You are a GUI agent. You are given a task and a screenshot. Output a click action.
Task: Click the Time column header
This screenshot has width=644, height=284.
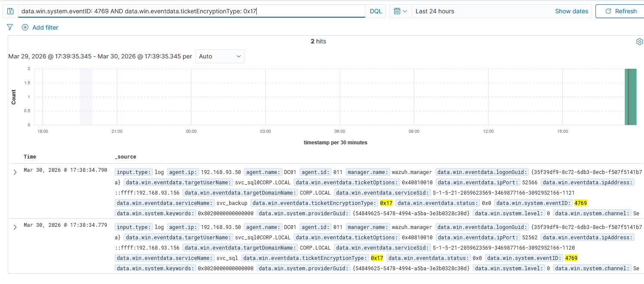tap(30, 157)
